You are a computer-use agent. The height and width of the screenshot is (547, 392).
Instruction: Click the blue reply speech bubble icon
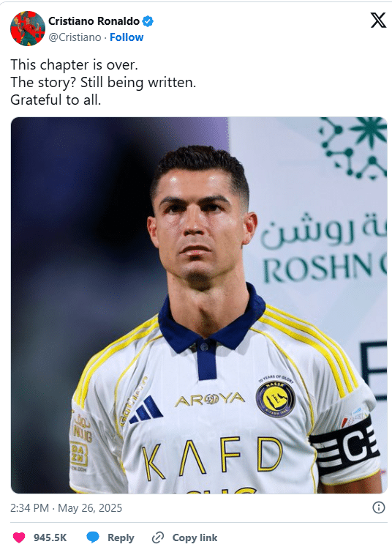[x=93, y=537]
